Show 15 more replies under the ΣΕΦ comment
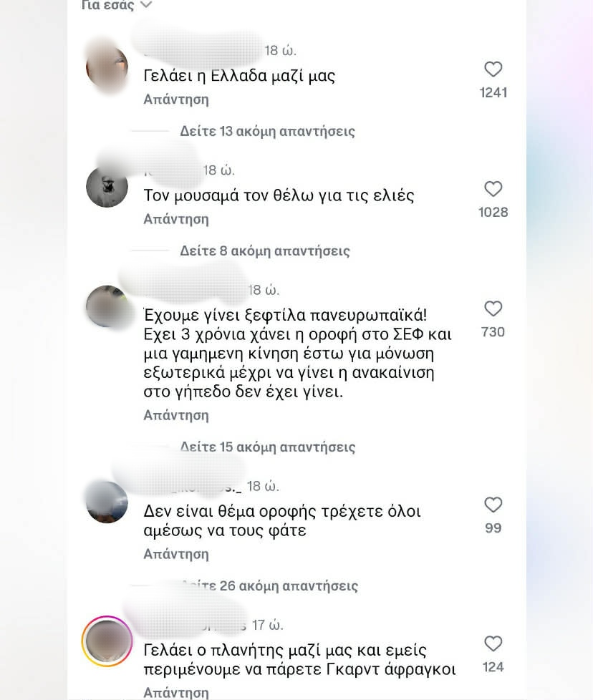 (268, 447)
